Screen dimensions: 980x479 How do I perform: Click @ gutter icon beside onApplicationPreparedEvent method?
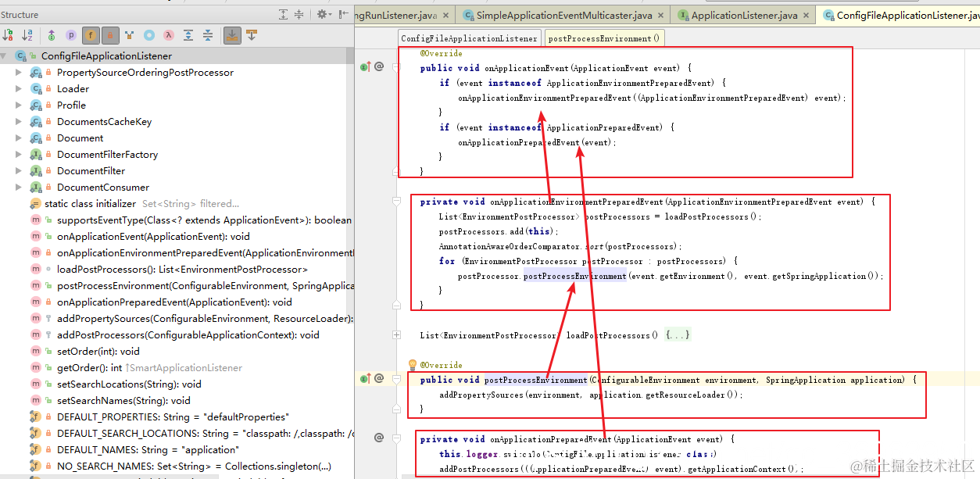(x=379, y=438)
